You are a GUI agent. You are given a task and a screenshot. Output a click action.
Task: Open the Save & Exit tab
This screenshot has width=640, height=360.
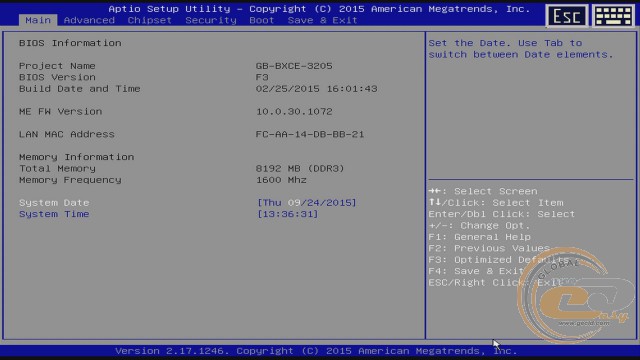point(322,20)
